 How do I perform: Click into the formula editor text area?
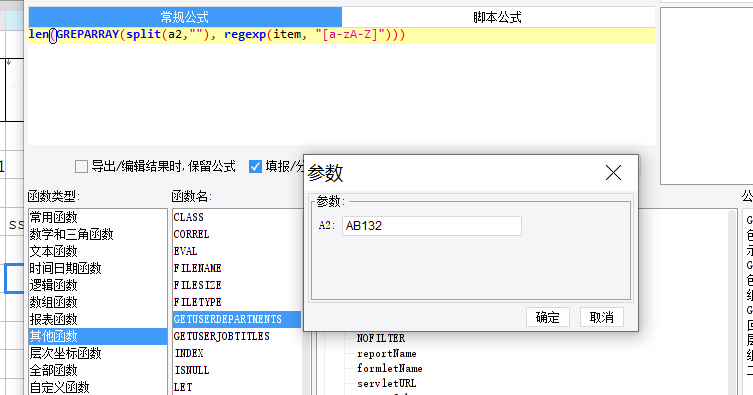341,86
